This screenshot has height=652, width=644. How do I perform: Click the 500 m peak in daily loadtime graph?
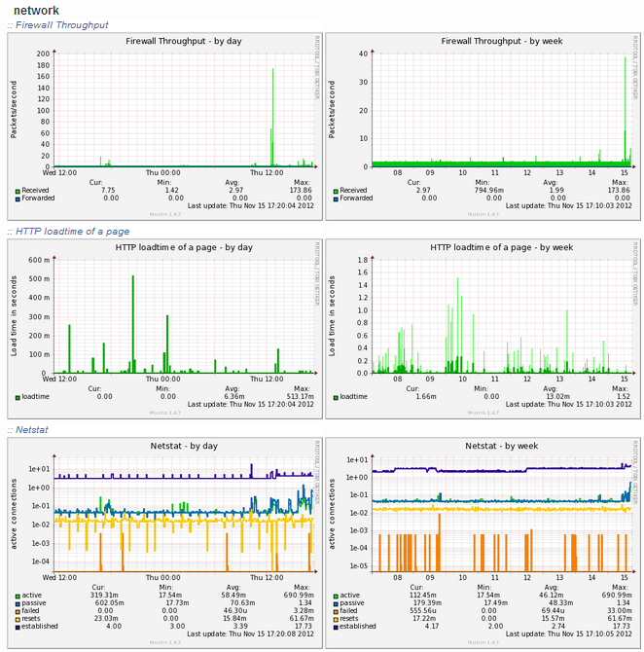coord(133,324)
